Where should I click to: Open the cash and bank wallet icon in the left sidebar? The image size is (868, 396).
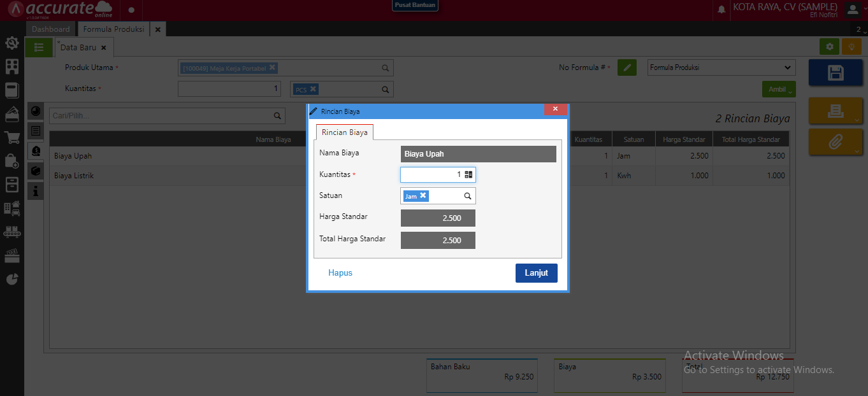point(11,114)
